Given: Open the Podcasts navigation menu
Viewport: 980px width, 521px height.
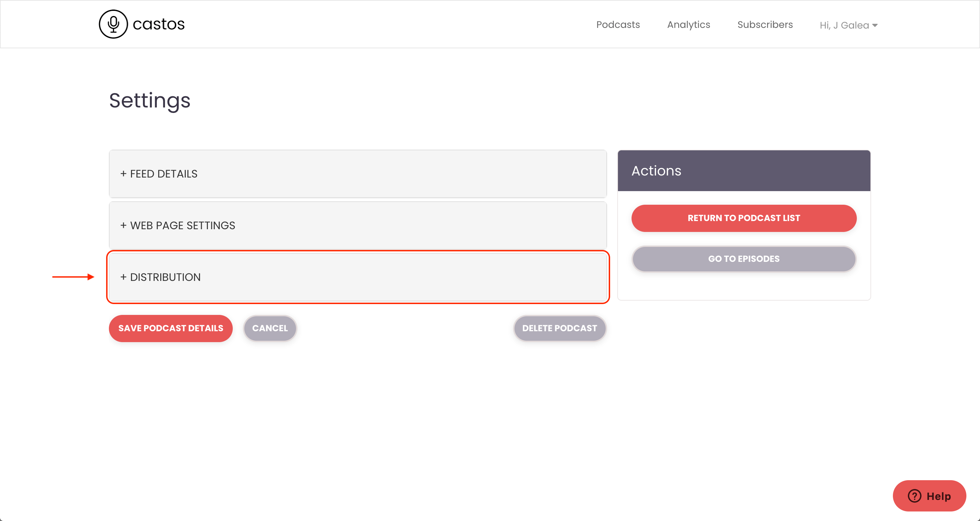Looking at the screenshot, I should coord(618,25).
